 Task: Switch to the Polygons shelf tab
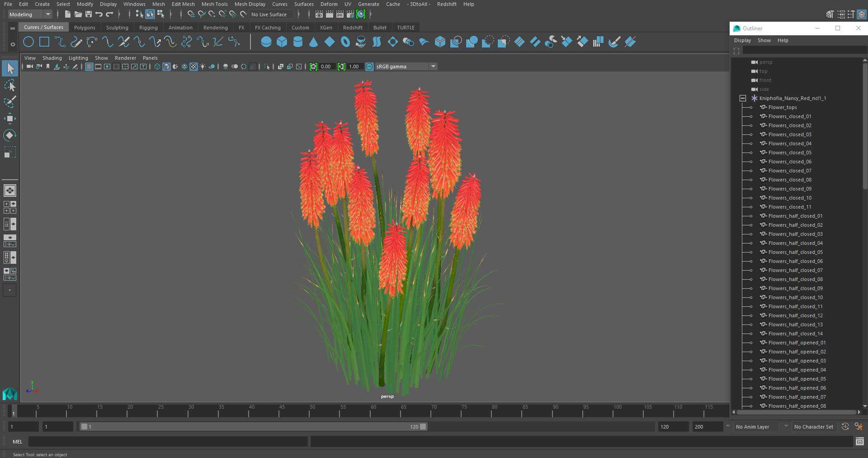[85, 28]
